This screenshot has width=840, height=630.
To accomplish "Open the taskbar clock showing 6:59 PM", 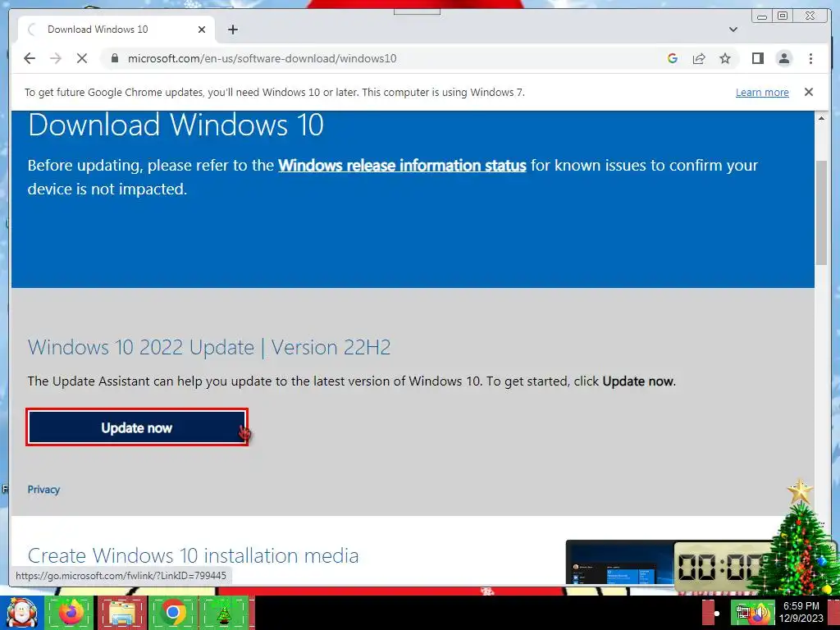I will [801, 612].
